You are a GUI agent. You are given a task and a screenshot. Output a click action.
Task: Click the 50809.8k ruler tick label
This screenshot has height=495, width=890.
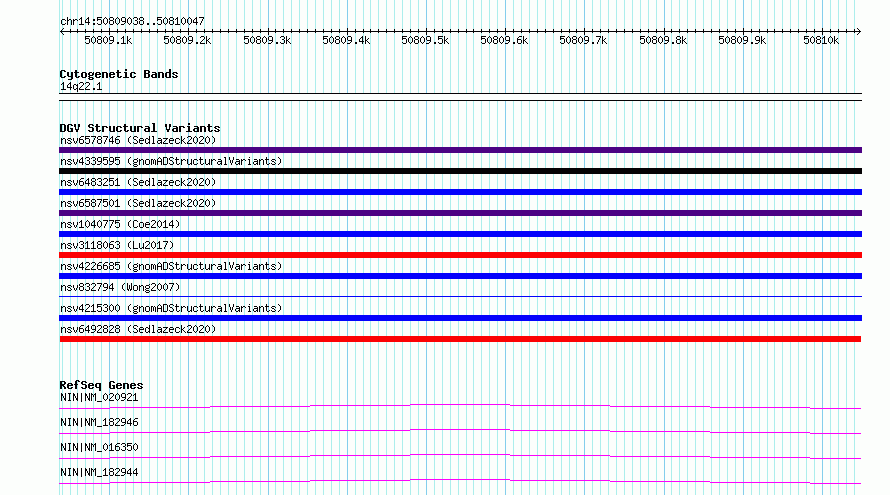click(x=663, y=40)
